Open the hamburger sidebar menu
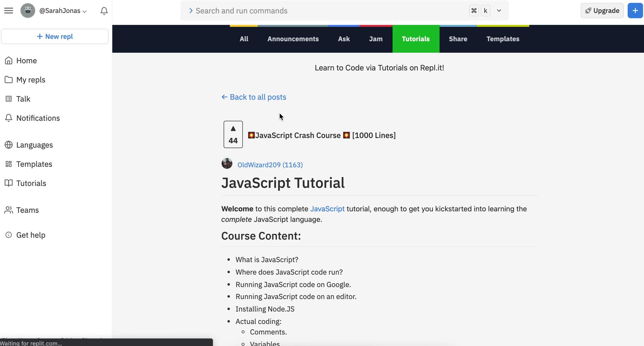This screenshot has height=346, width=644. tap(9, 11)
